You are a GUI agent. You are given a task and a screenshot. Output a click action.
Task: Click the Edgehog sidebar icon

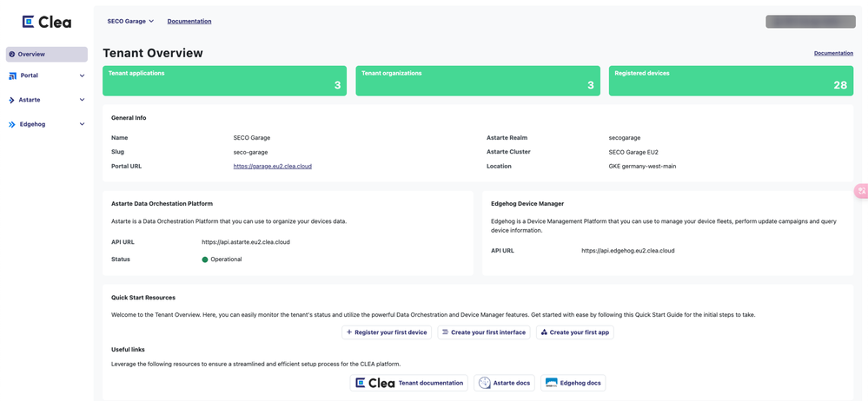(12, 125)
